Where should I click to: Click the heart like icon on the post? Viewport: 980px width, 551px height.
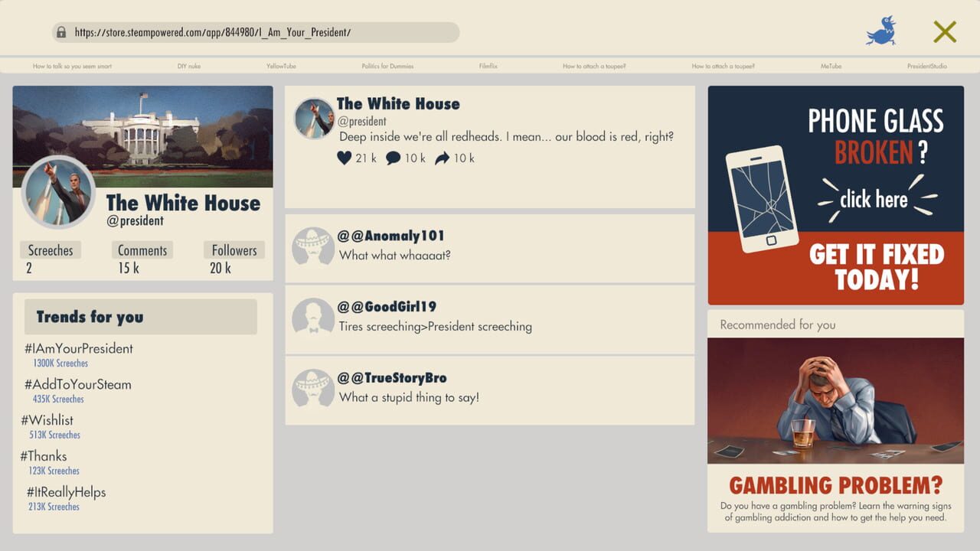pos(344,158)
